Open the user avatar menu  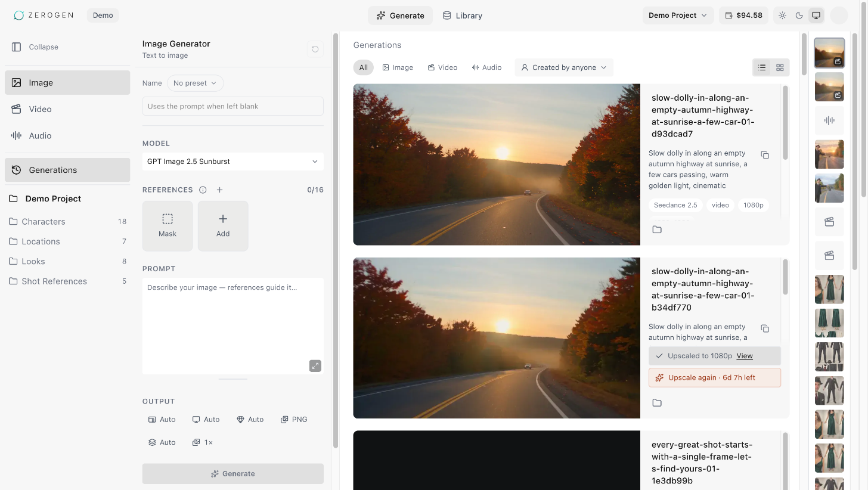[839, 15]
